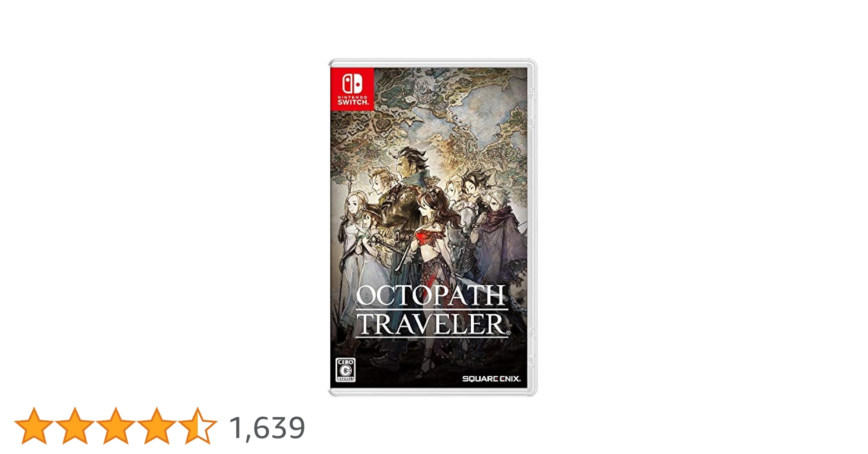
Task: Click the game case right edge spine
Action: pyautogui.click(x=532, y=227)
